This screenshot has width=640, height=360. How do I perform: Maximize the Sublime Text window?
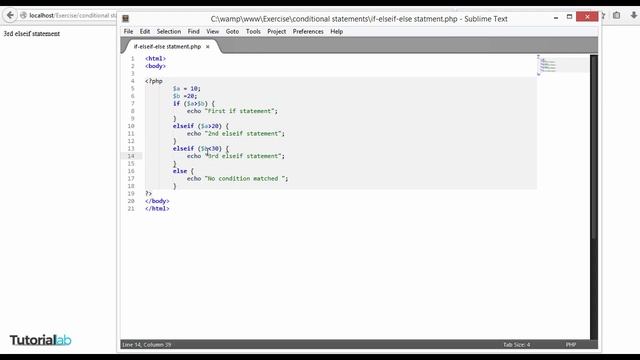pos(569,17)
